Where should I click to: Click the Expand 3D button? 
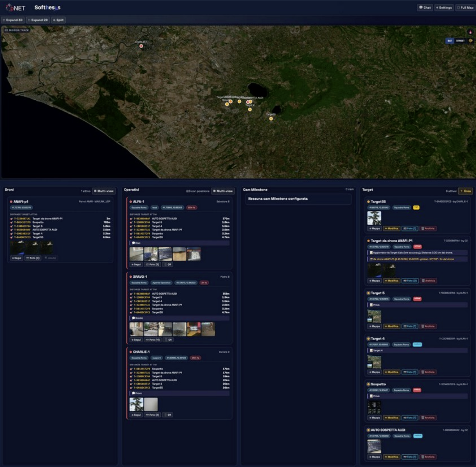pos(13,20)
